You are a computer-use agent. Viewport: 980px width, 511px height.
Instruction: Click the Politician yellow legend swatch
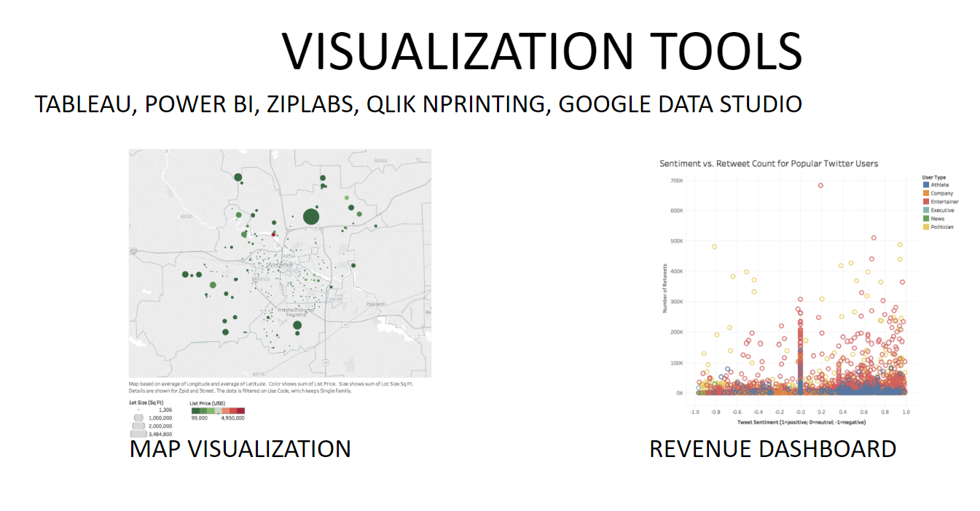click(x=925, y=227)
